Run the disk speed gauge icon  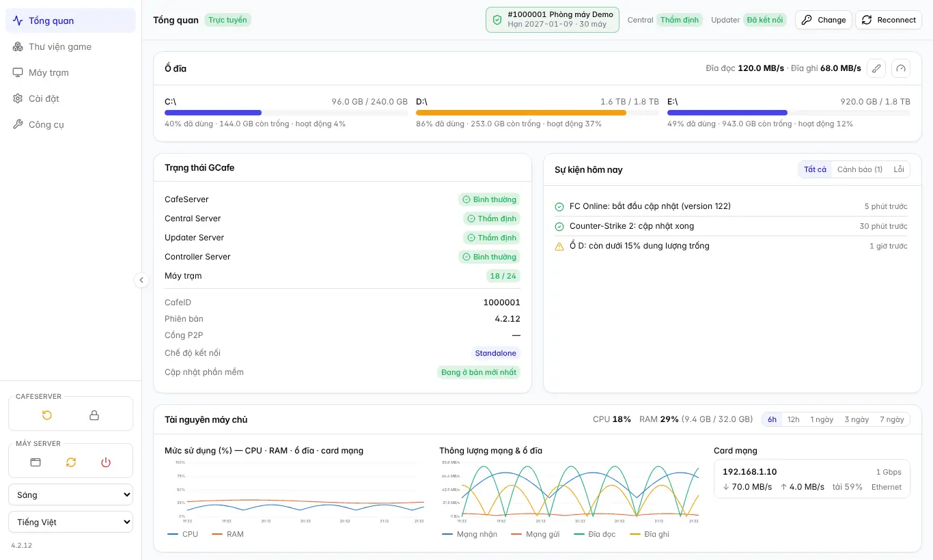coord(901,68)
